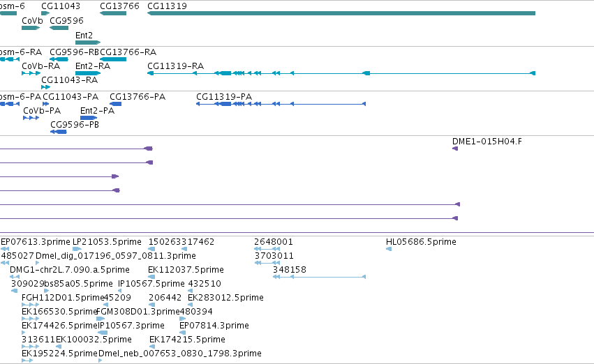This screenshot has height=364, width=594.
Task: Click the CG9596 gene glyph
Action: coord(59,28)
